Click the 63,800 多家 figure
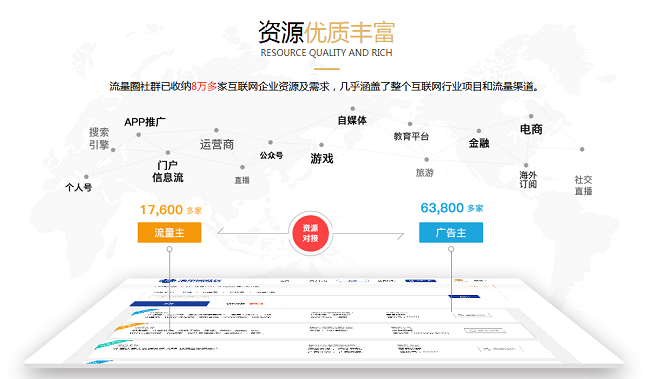Viewport: 650px width, 379px height. (452, 208)
